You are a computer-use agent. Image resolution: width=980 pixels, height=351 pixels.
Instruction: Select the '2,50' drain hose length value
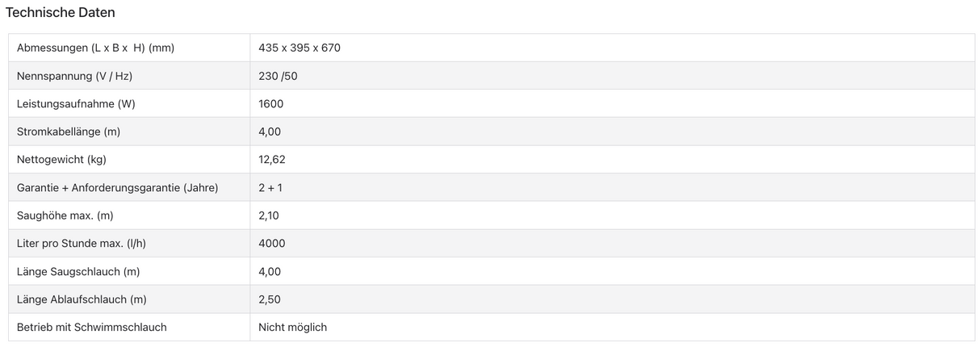[x=270, y=299]
